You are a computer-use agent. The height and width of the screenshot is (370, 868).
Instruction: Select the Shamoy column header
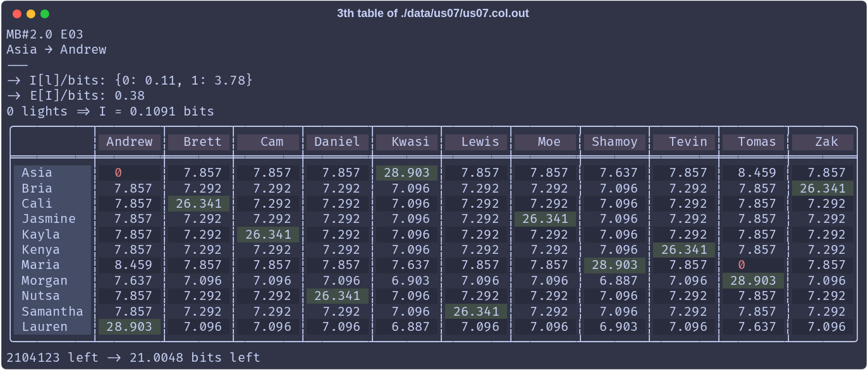pos(614,142)
